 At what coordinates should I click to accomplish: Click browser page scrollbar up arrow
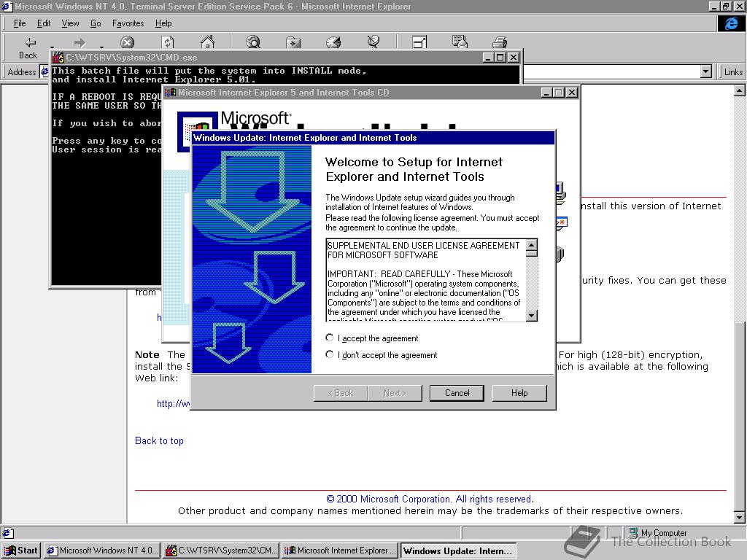click(x=739, y=90)
